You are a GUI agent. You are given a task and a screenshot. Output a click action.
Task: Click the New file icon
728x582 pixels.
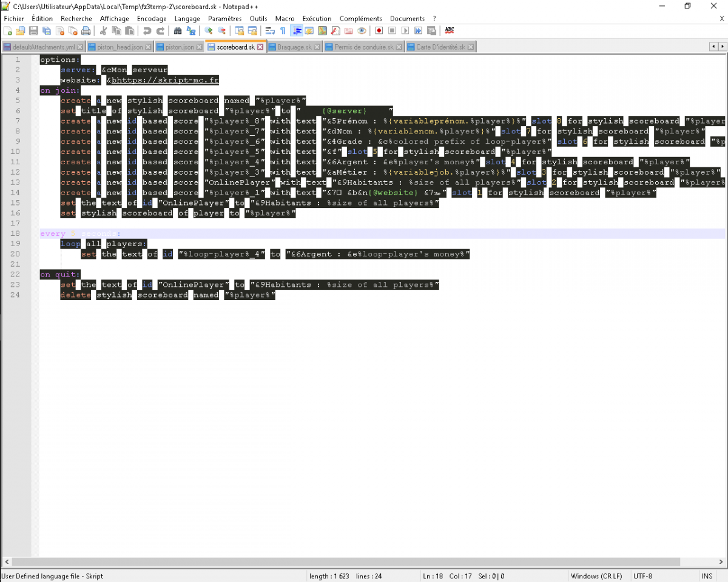pos(8,31)
